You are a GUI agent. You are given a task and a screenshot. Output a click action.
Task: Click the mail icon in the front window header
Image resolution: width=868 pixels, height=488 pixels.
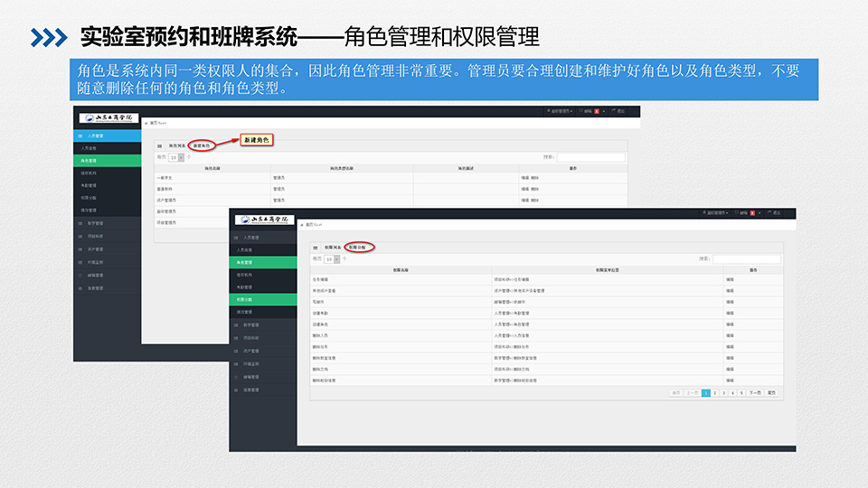pos(734,213)
